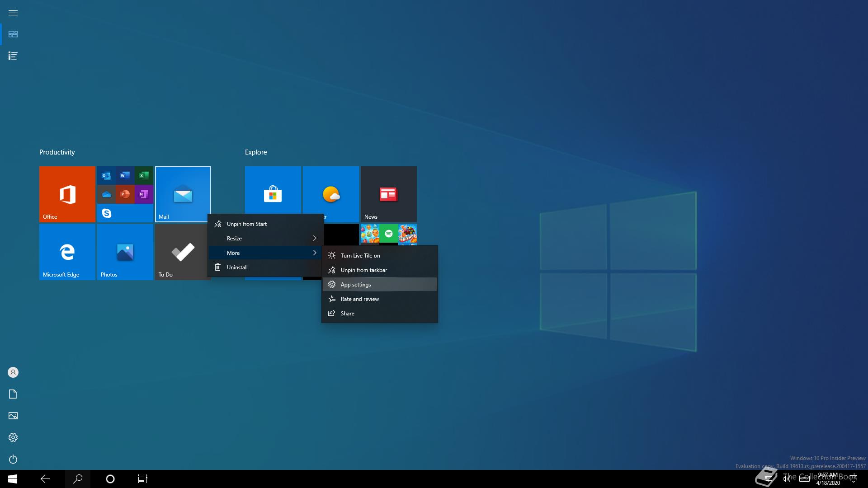Open App settings for Mail

coord(380,285)
